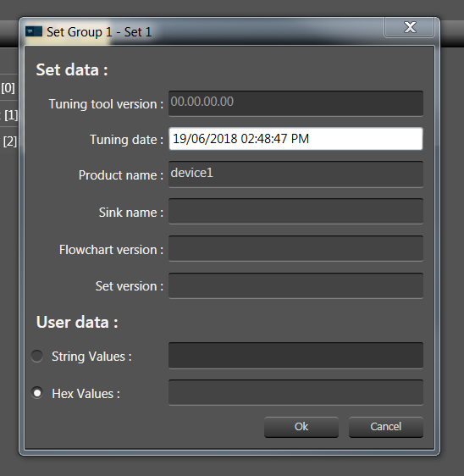Click the 'User data :' heading

click(x=77, y=322)
